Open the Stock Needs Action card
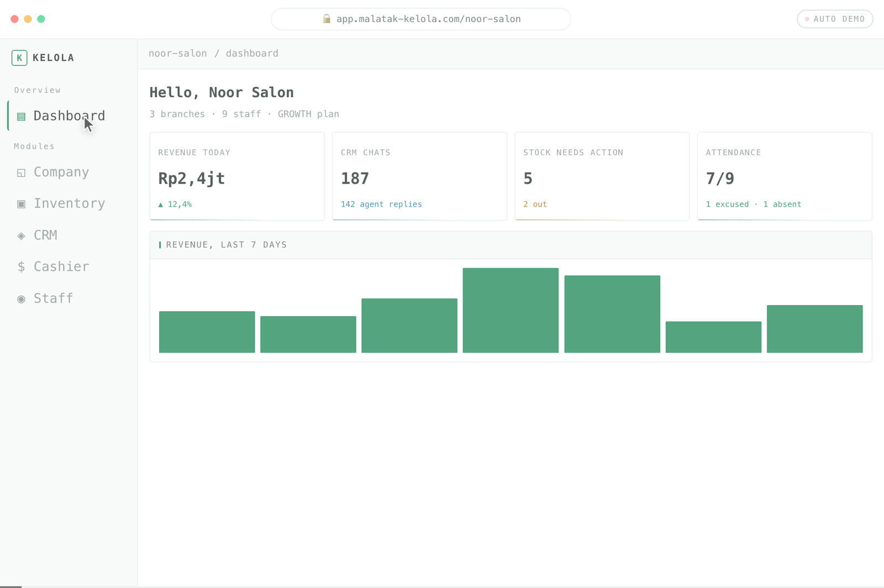The height and width of the screenshot is (588, 884). [602, 176]
